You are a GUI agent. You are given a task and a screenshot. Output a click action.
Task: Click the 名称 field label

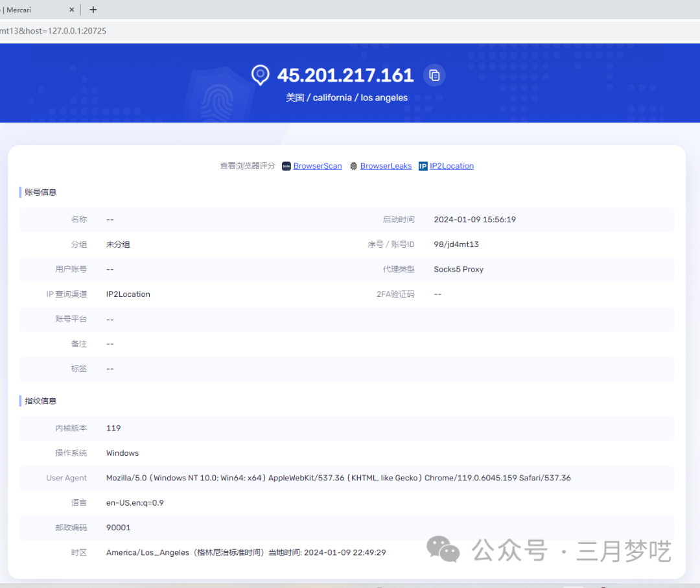pos(79,220)
